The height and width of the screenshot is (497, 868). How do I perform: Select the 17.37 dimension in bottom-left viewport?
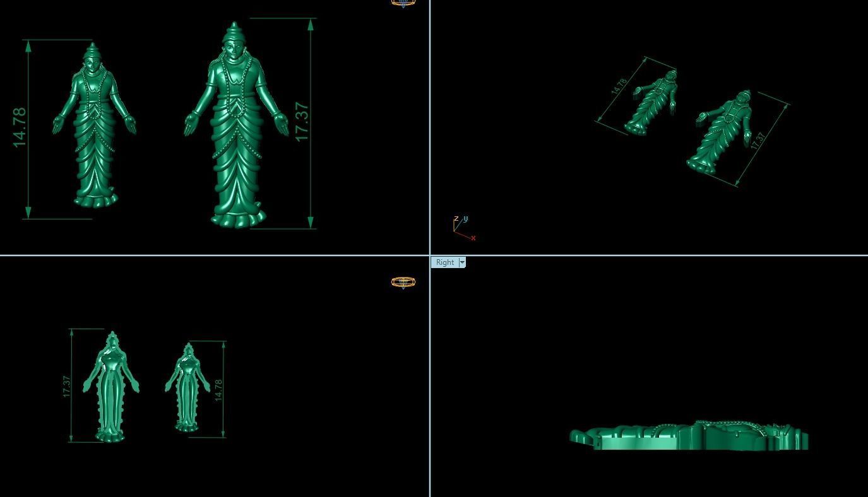(x=67, y=386)
